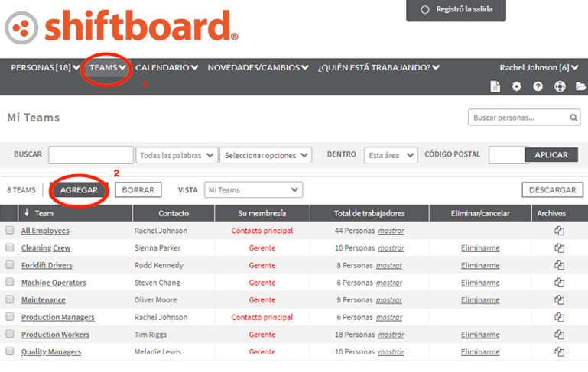This screenshot has height=372, width=588.
Task: Click the Steven Chang contact cell
Action: [x=157, y=283]
